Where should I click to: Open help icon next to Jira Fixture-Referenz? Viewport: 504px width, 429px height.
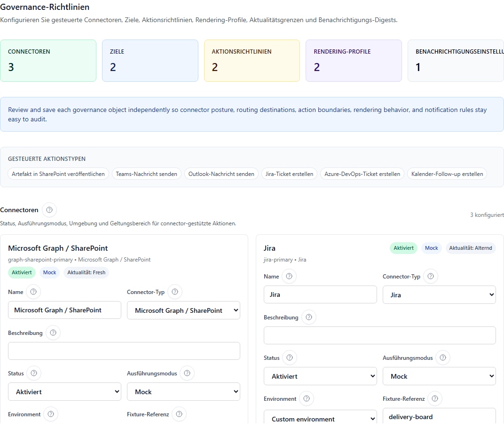pos(435,399)
